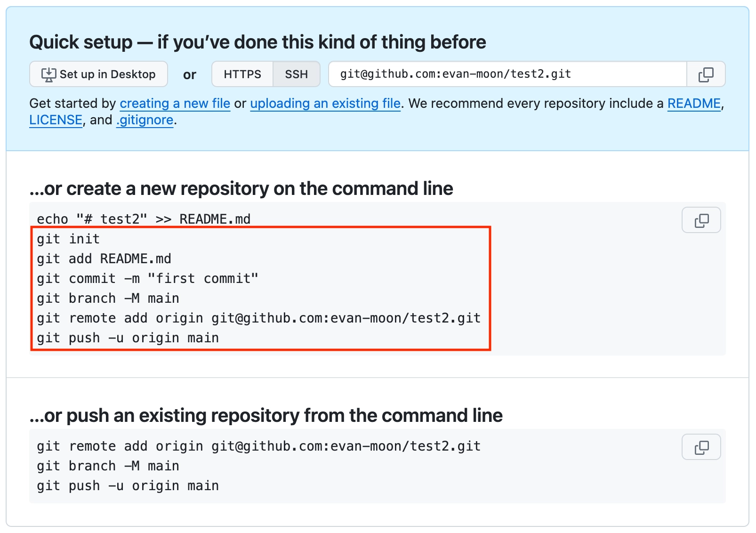Click the "create a new repository" section heading
This screenshot has height=533, width=756.
coord(241,189)
